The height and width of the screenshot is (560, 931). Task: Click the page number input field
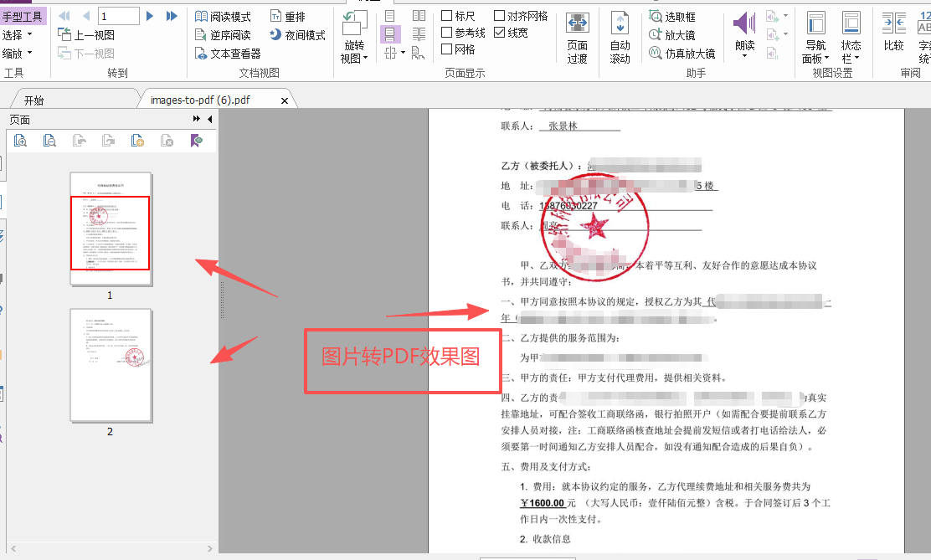(x=119, y=16)
